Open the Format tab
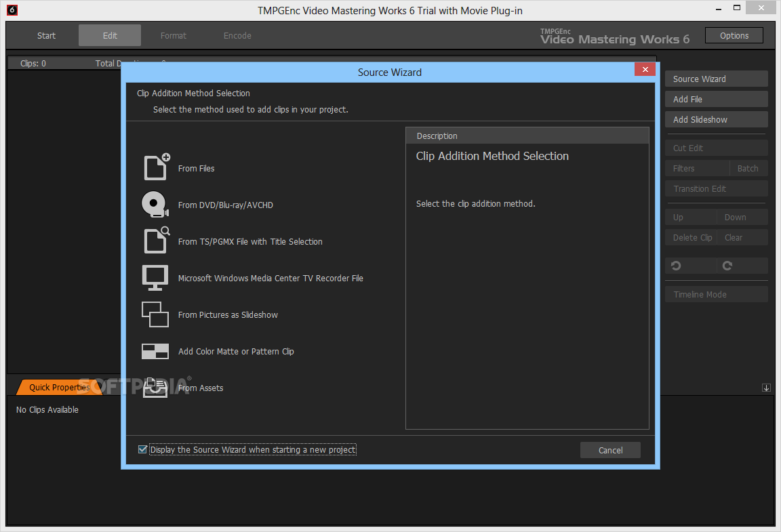This screenshot has width=781, height=532. (x=174, y=35)
